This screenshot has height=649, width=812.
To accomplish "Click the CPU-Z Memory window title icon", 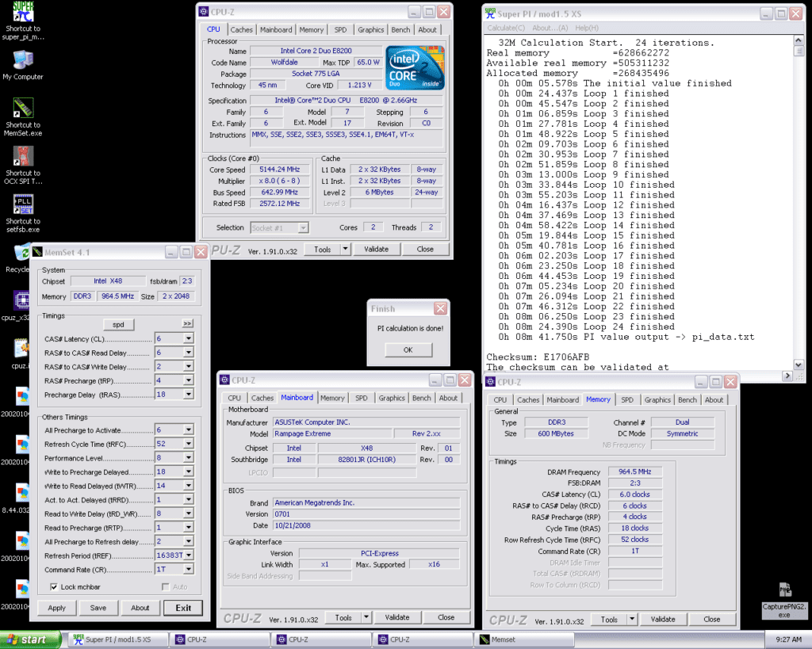I will point(490,382).
